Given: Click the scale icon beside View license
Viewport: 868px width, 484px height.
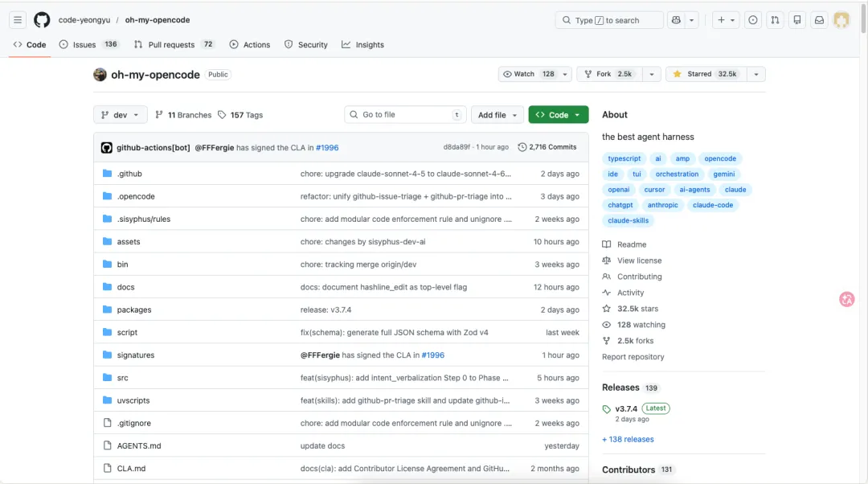Looking at the screenshot, I should click(607, 260).
